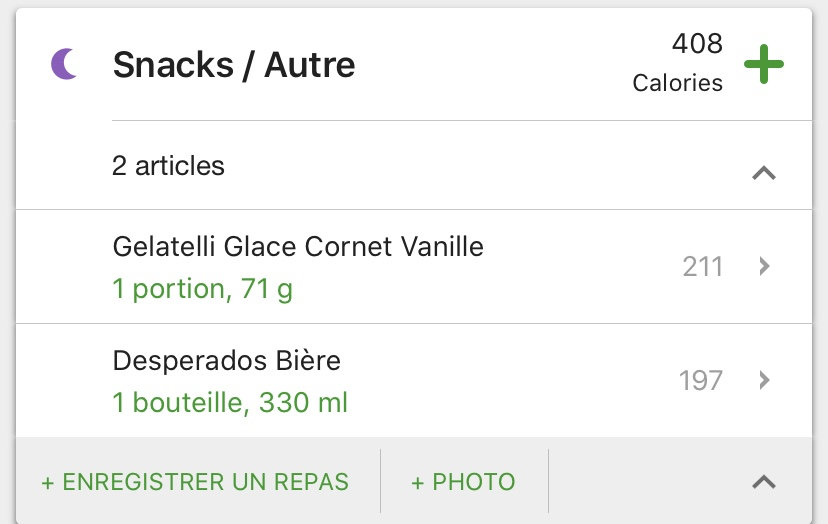Open details arrow for Gelatelli Glace Cornet Vanille
The height and width of the screenshot is (524, 828).
point(764,266)
